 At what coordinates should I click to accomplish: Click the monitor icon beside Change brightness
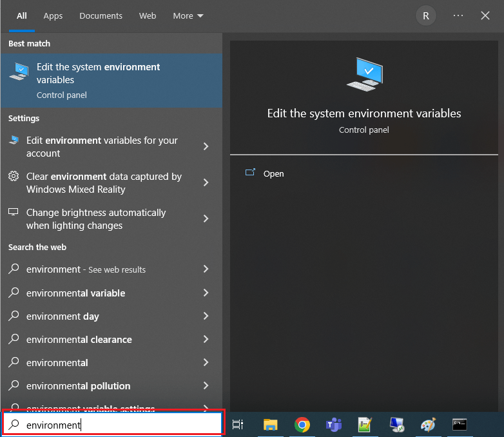[x=13, y=212]
